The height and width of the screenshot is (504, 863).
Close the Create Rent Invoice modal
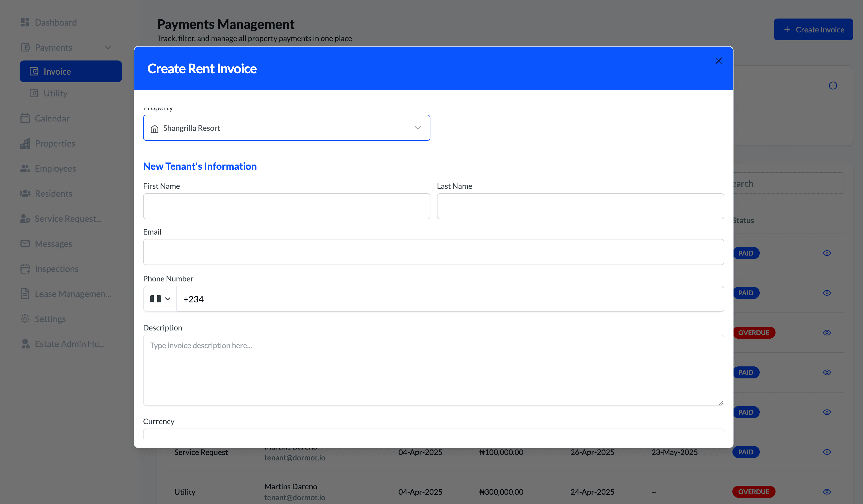tap(719, 60)
